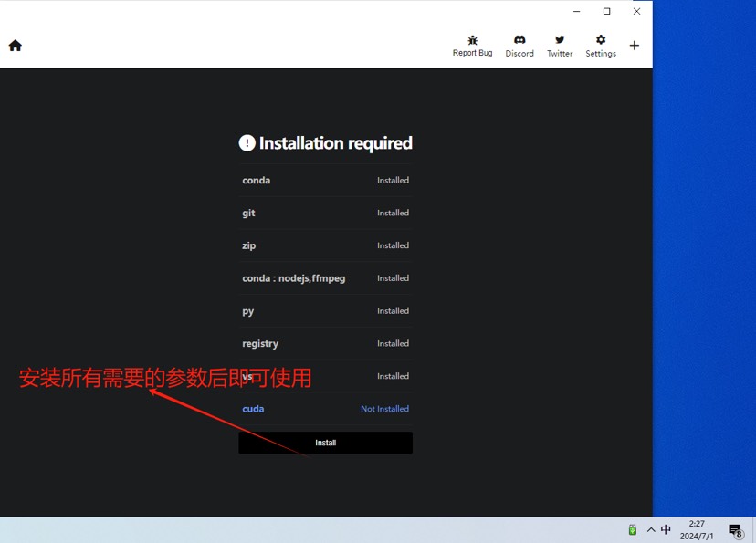Open the Report Bug icon
756x543 pixels.
click(x=472, y=41)
